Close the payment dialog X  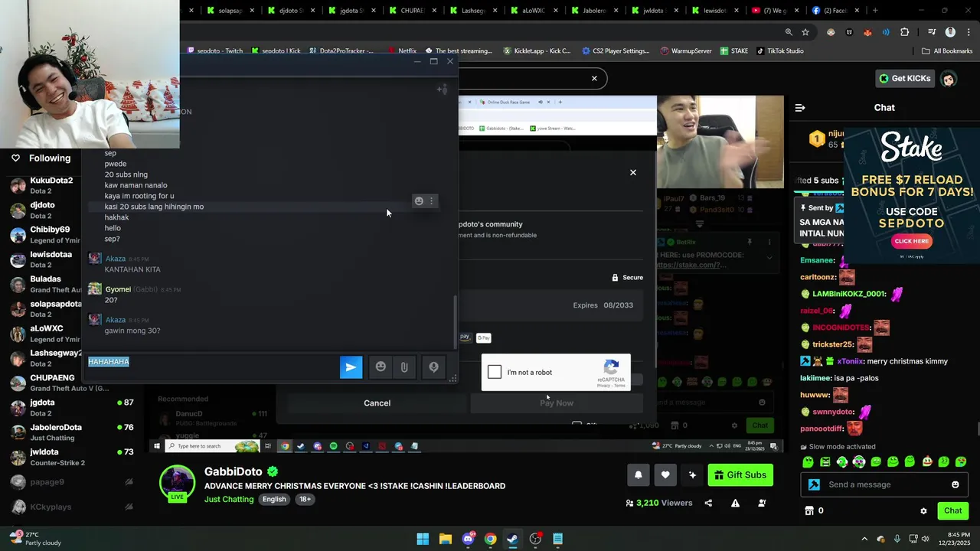coord(633,172)
